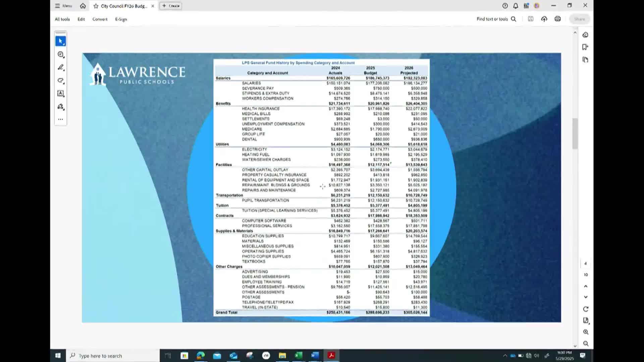The image size is (644, 362).
Task: Click the vertical scrollbar thumb
Action: 575,133
